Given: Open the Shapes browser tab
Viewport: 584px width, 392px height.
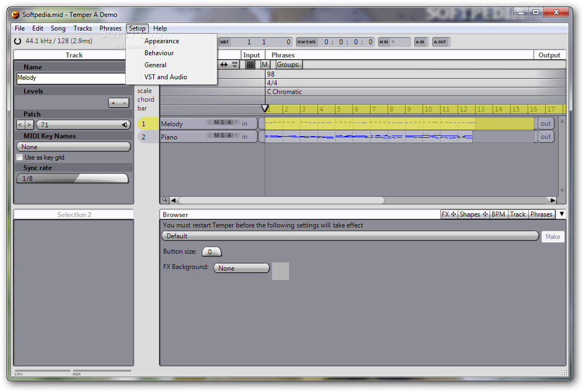Looking at the screenshot, I should 473,214.
